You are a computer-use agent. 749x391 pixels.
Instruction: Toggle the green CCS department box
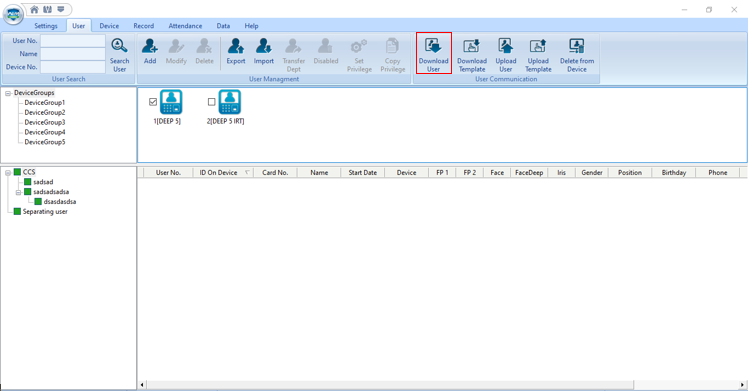[x=17, y=172]
